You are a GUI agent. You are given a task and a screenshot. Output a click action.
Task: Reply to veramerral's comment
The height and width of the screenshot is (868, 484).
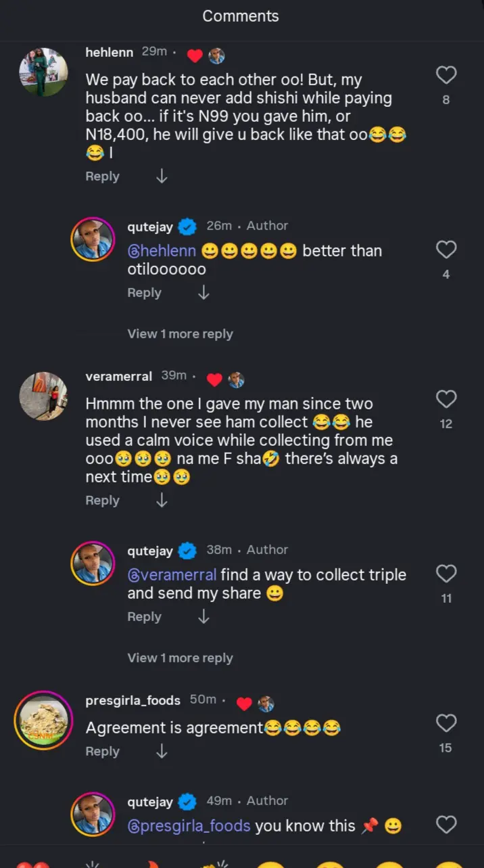pyautogui.click(x=102, y=501)
